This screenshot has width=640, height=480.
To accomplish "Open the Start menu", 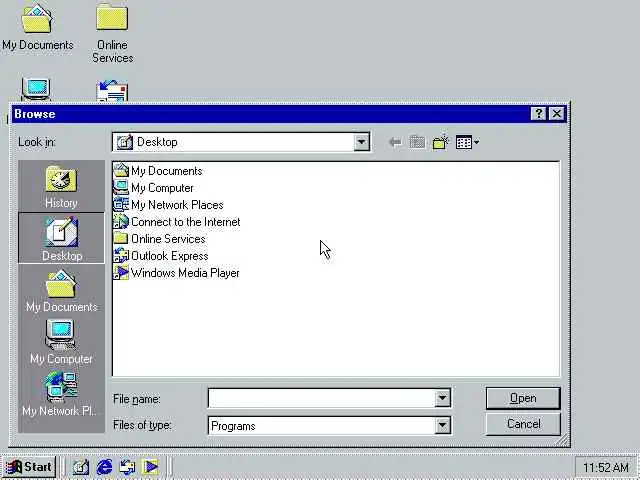I will 29,467.
